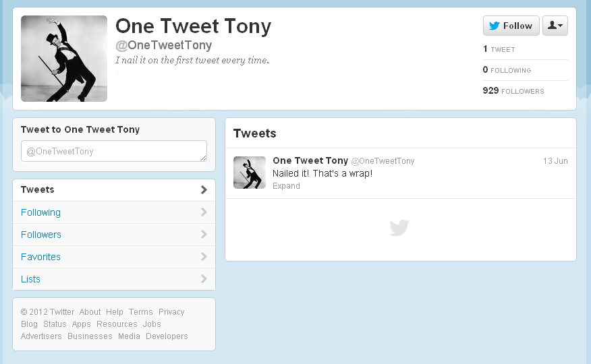Open the Jobs footer link
The image size is (591, 364).
152,324
